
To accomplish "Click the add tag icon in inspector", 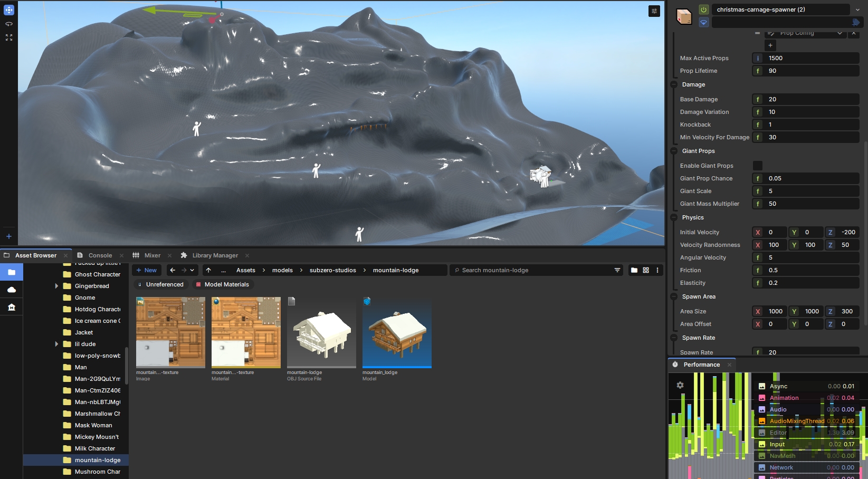I will (x=855, y=22).
